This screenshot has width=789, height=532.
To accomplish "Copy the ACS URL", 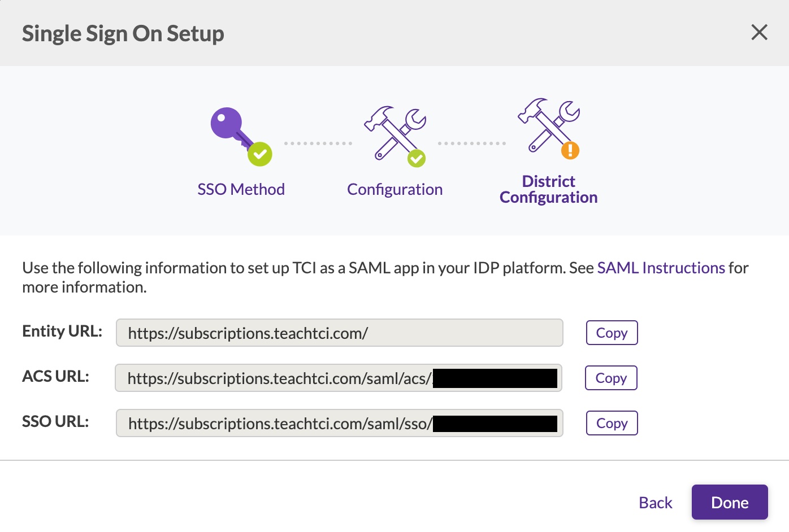I will [x=610, y=378].
